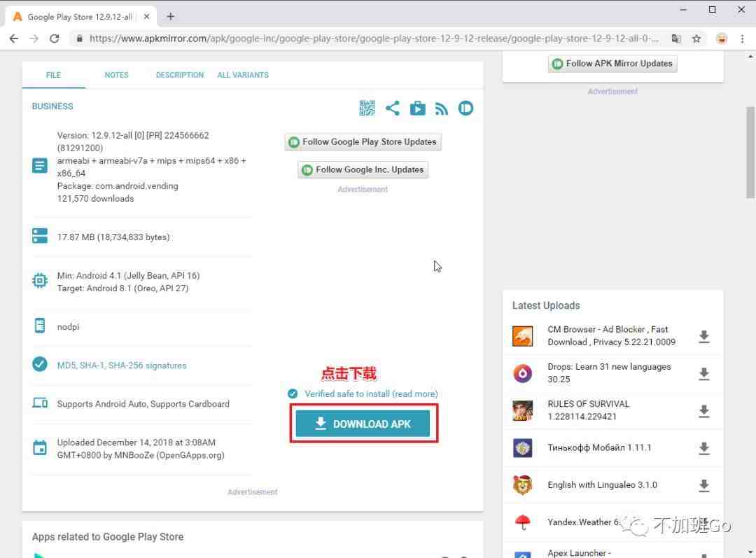Switch to the NOTES tab
Image resolution: width=756 pixels, height=558 pixels.
(117, 75)
